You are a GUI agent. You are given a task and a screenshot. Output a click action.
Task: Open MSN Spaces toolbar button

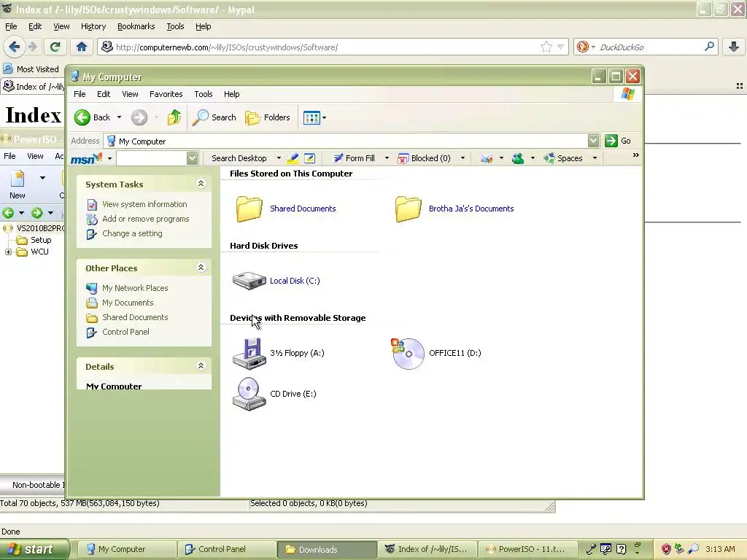click(x=563, y=158)
